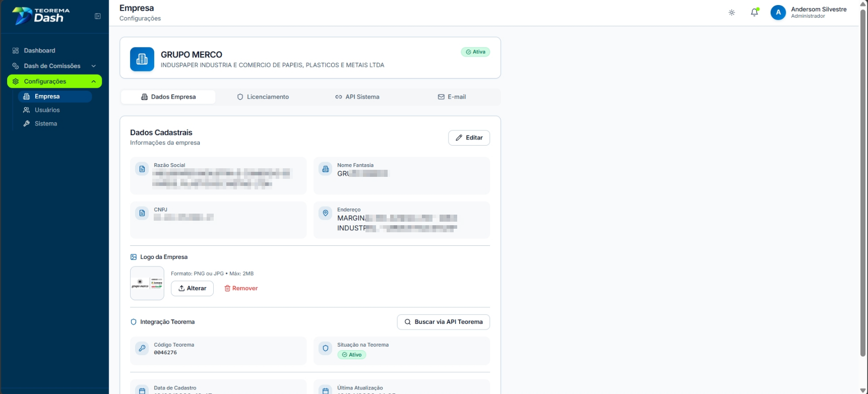Click the Formato: PNG ou JPG text
Viewport: 868px width, 394px height.
212,274
